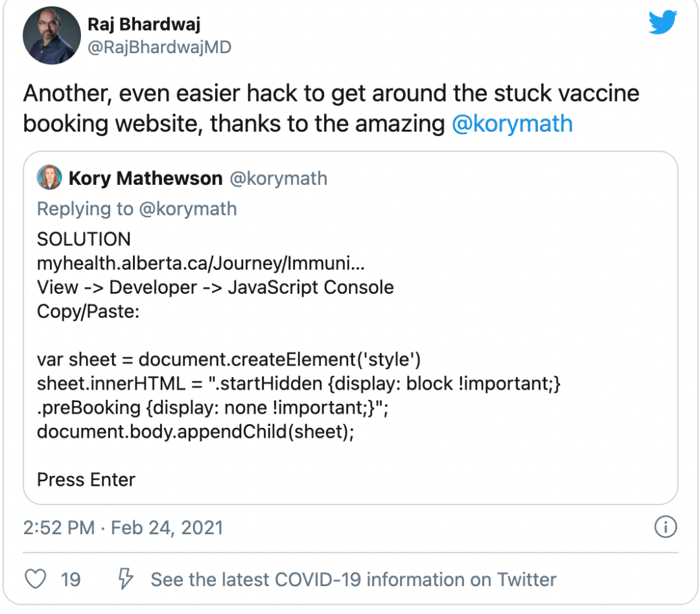Open @korymath handle beside Kory Mathewson
Screen dimensions: 700x614
278,178
